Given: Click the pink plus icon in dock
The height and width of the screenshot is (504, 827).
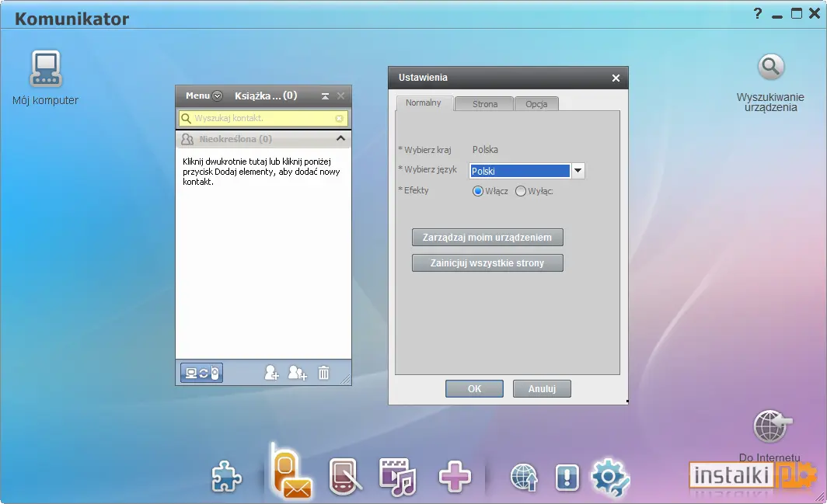Looking at the screenshot, I should coord(455,477).
